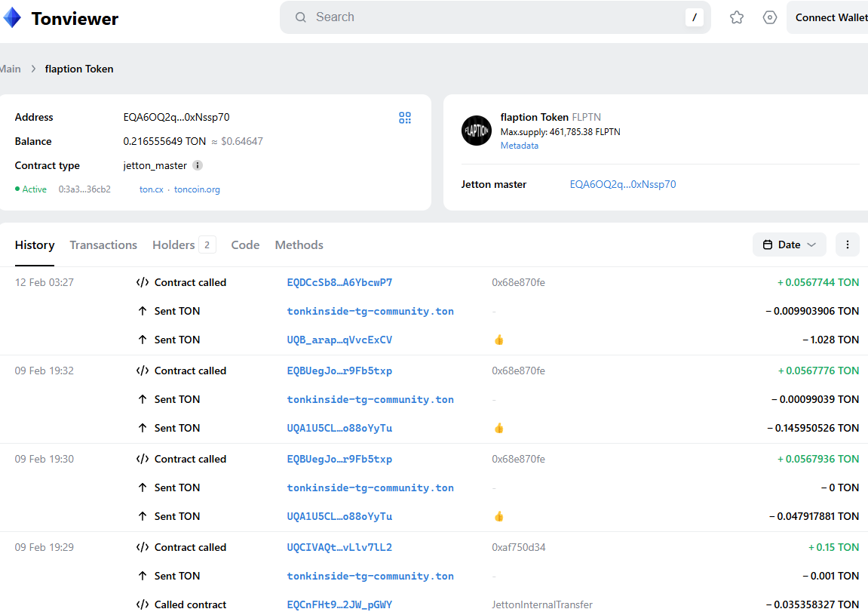This screenshot has height=612, width=868.
Task: Open the Holders tab
Action: 174,245
